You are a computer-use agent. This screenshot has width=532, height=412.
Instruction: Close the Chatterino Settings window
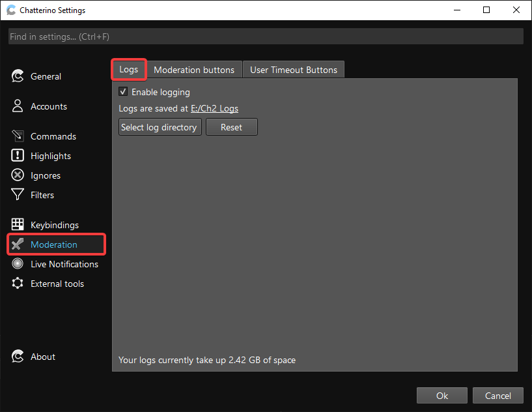(x=516, y=10)
